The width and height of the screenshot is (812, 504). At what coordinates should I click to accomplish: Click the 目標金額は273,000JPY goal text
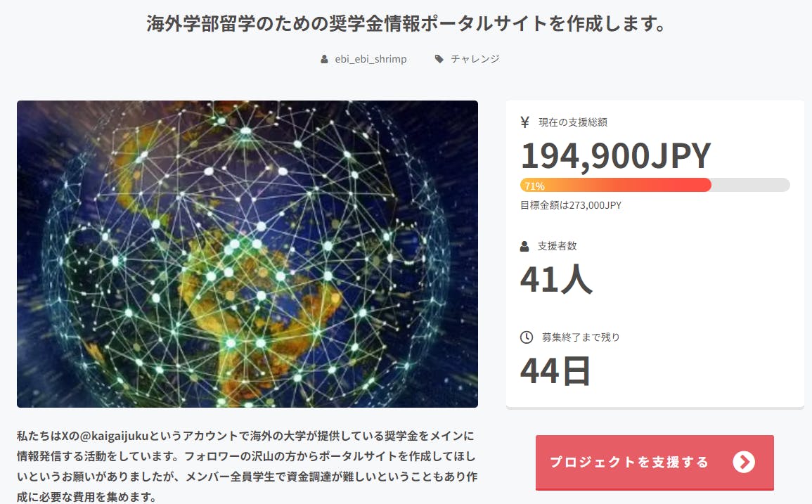click(570, 205)
